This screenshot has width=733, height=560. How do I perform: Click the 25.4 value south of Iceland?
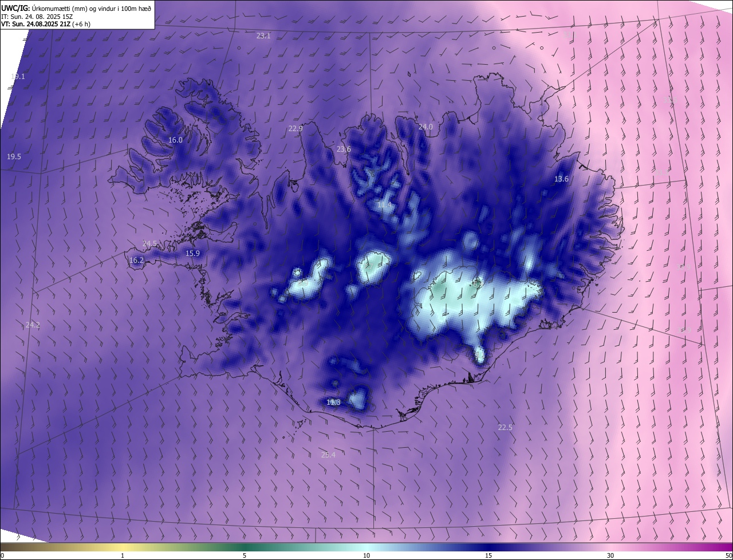(x=328, y=455)
